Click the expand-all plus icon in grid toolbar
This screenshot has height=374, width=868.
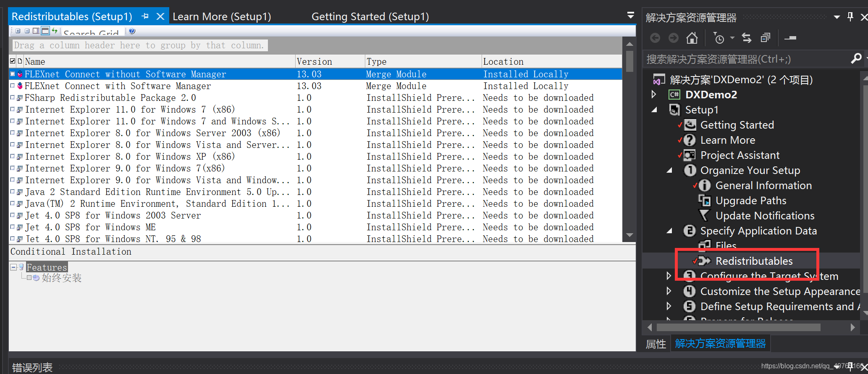(x=18, y=31)
